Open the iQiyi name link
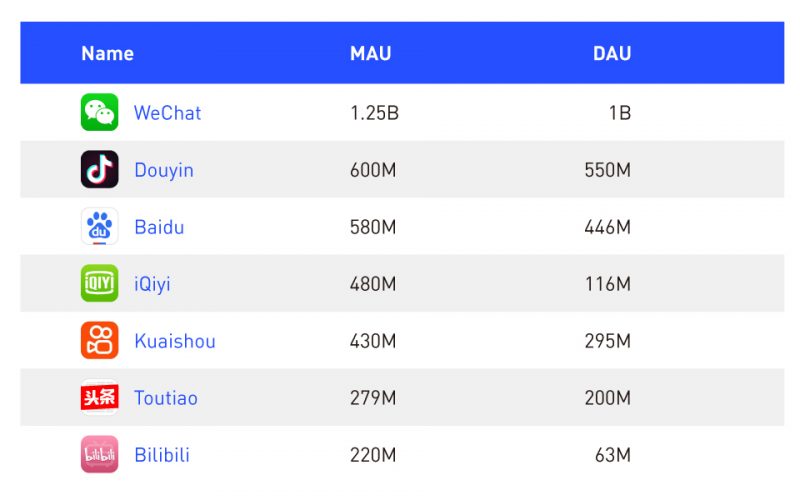 (152, 284)
